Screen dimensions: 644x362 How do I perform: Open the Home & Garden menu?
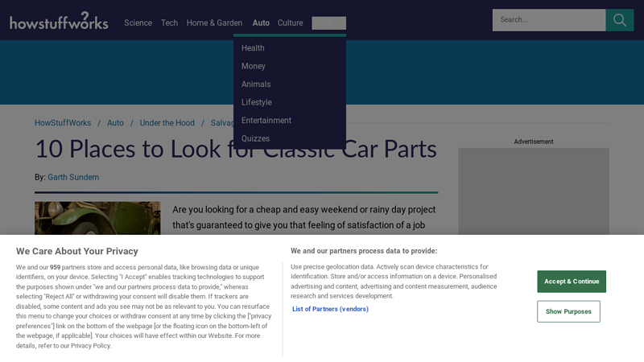click(x=214, y=23)
